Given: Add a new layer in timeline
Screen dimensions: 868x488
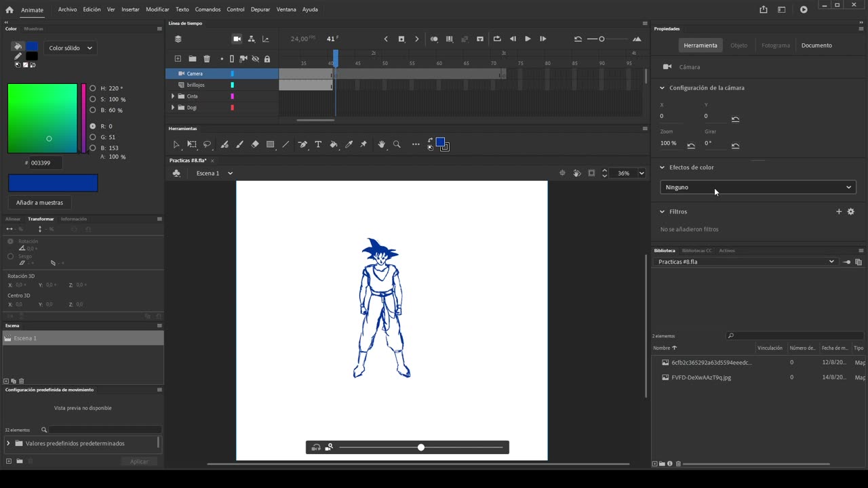Looking at the screenshot, I should [x=178, y=59].
